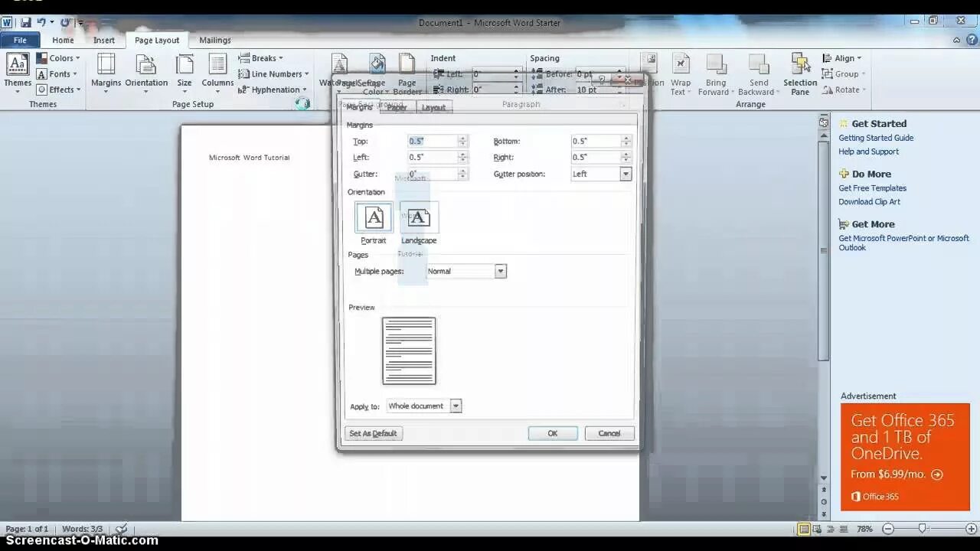Open the page Size button
This screenshot has width=980, height=551.
[x=185, y=73]
